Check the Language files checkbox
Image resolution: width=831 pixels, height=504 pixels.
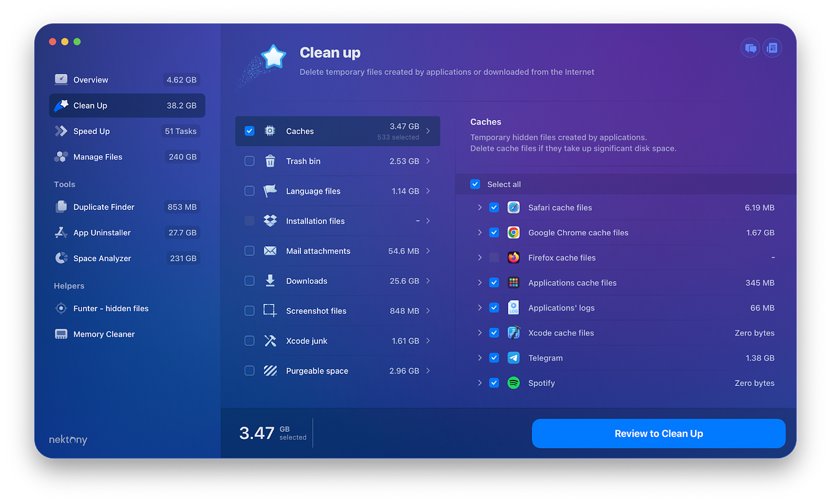point(249,191)
